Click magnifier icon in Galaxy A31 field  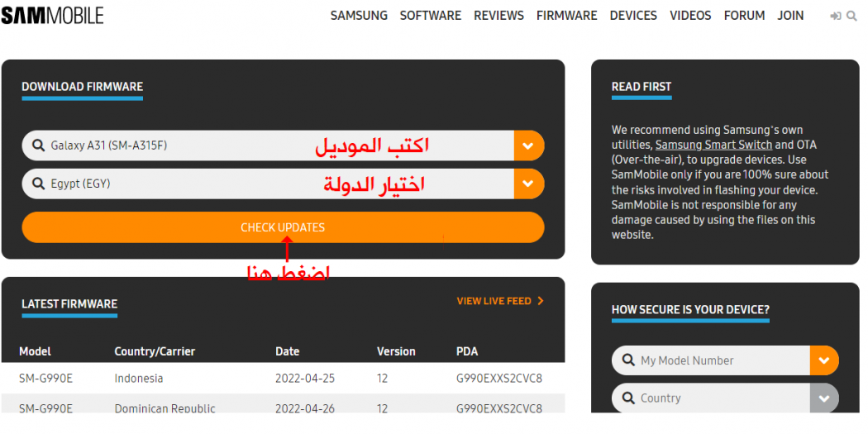(38, 145)
